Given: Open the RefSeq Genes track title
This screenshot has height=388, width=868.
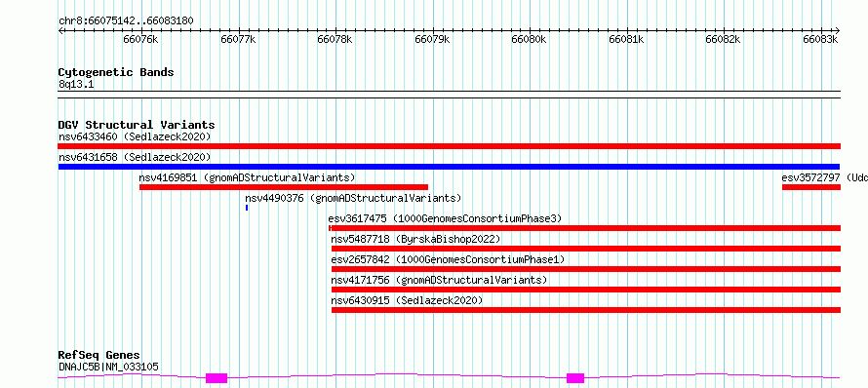Looking at the screenshot, I should click(99, 356).
